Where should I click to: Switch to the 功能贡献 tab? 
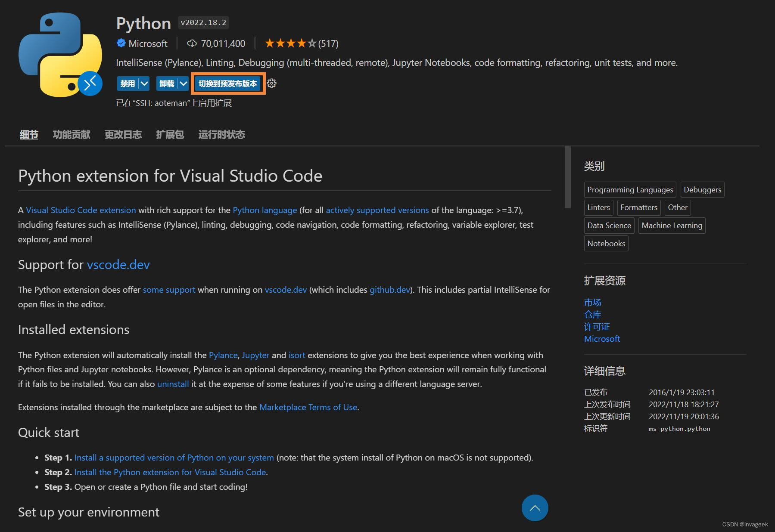[72, 135]
